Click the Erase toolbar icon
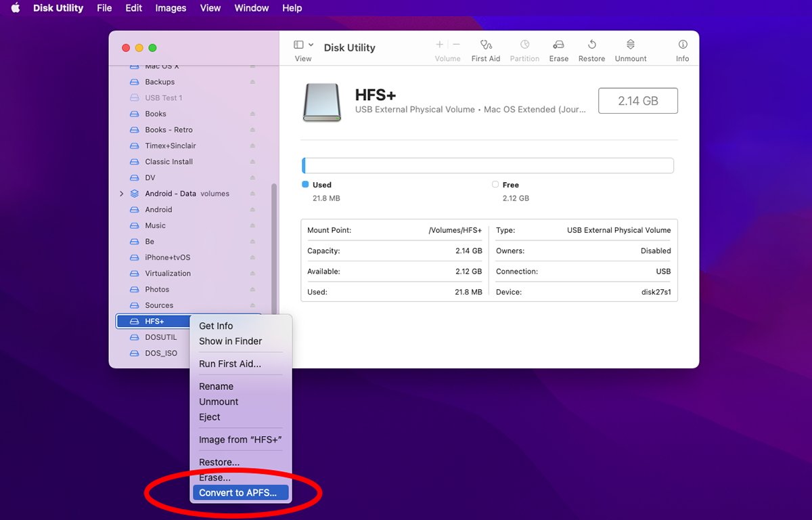812x520 pixels. pyautogui.click(x=558, y=45)
